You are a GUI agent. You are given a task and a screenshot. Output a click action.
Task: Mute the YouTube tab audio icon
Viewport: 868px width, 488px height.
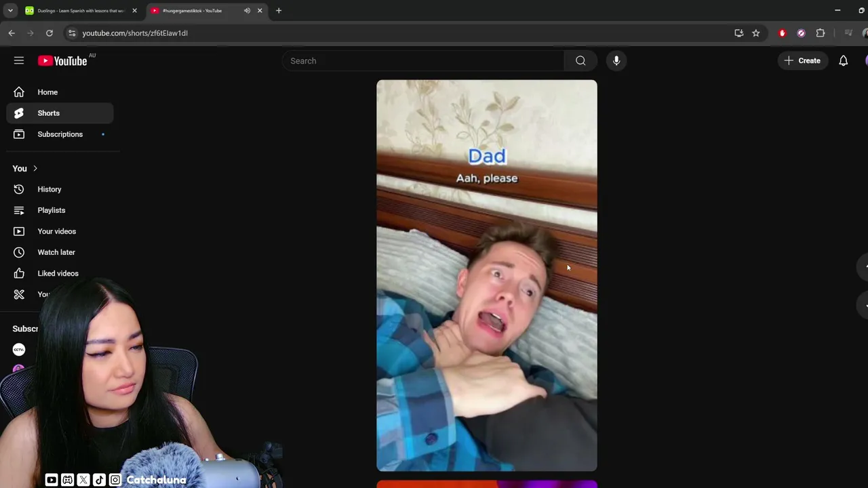click(x=247, y=11)
